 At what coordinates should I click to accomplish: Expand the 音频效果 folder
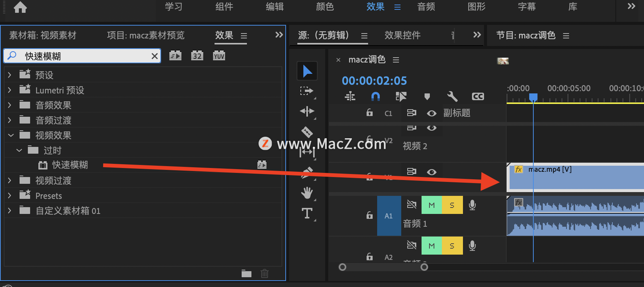[10, 105]
